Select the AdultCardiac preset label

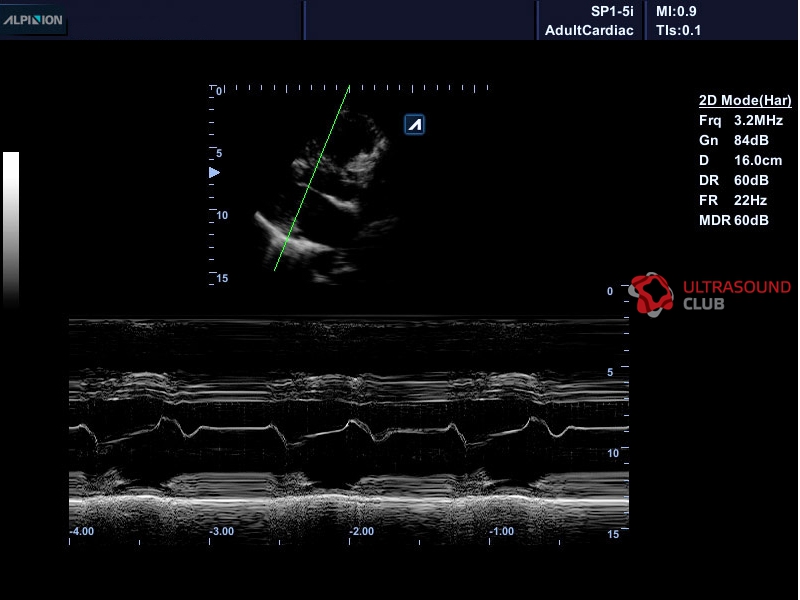(589, 30)
